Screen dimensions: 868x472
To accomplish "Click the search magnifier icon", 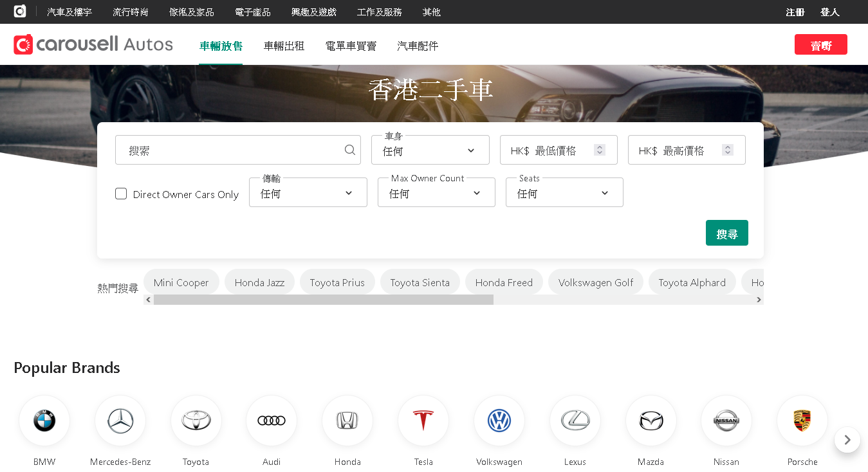I will pyautogui.click(x=350, y=150).
